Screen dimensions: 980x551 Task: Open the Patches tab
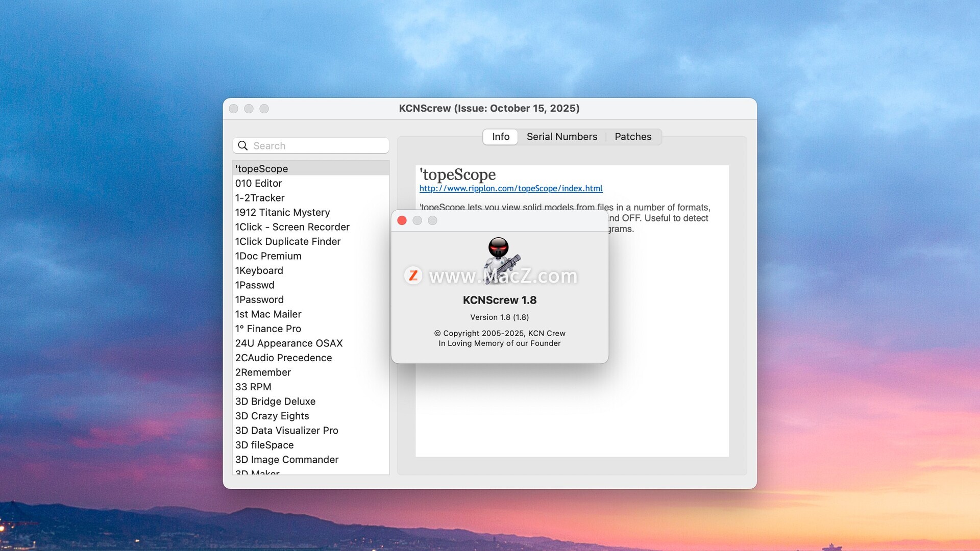632,137
